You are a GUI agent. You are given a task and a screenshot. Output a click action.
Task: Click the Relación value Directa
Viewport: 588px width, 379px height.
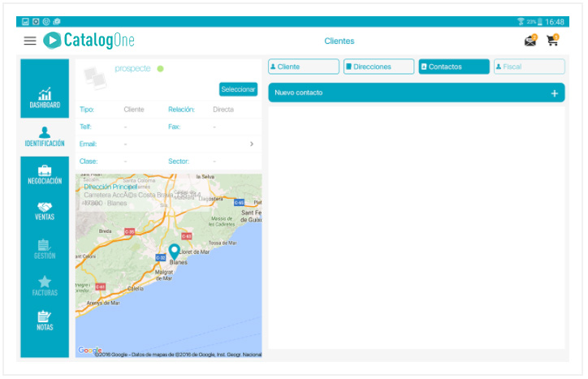223,110
